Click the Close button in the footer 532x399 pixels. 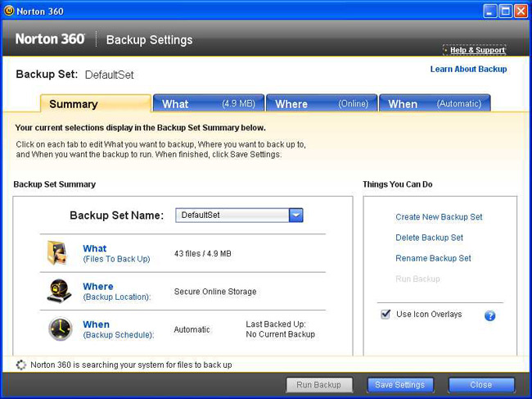(481, 385)
